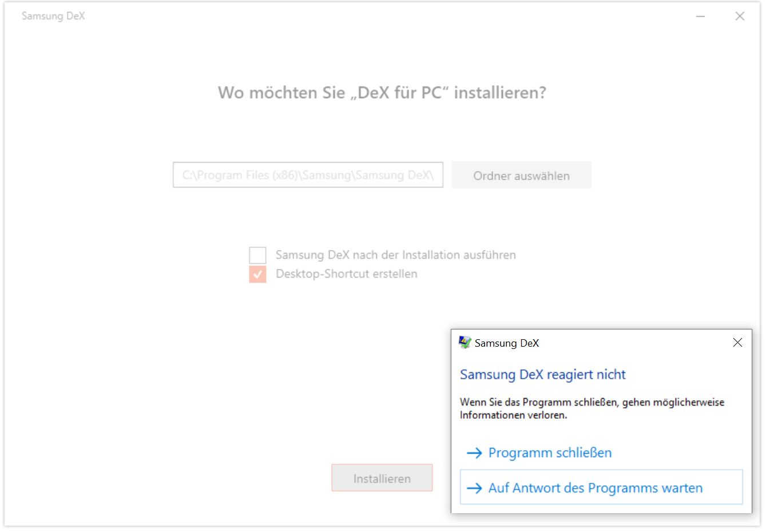Click the Installieren button
The width and height of the screenshot is (766, 532).
(x=382, y=478)
